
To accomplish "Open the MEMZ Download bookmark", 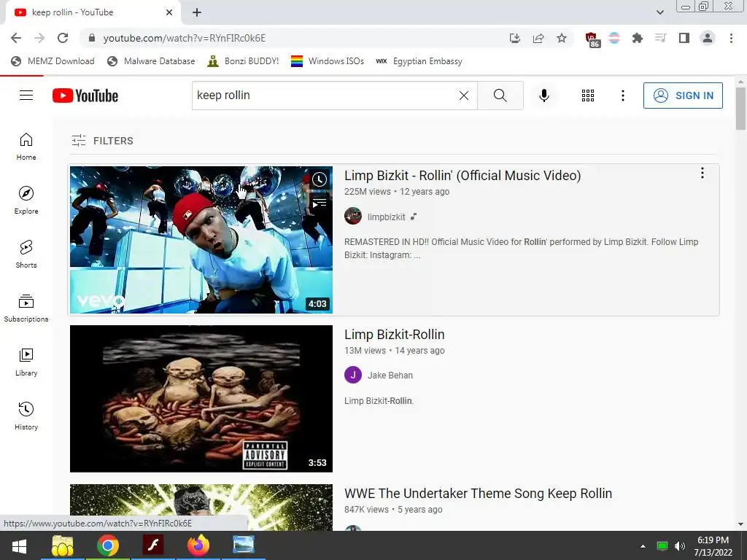I will tap(53, 61).
